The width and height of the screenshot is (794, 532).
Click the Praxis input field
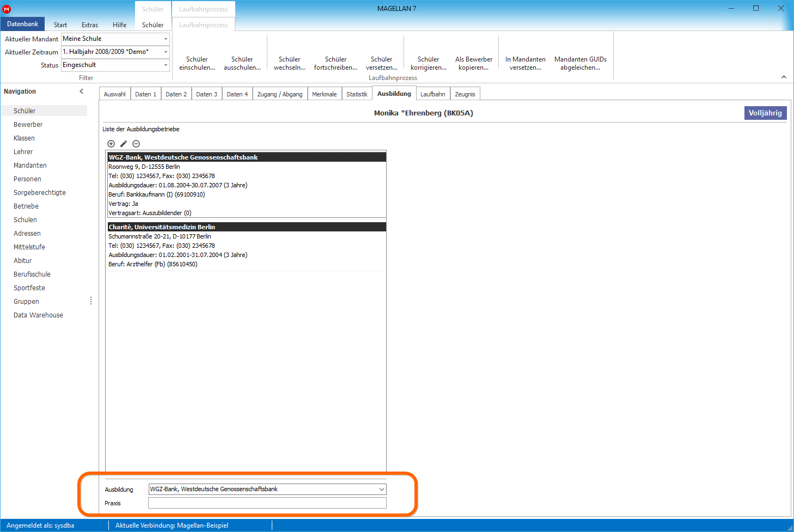267,503
